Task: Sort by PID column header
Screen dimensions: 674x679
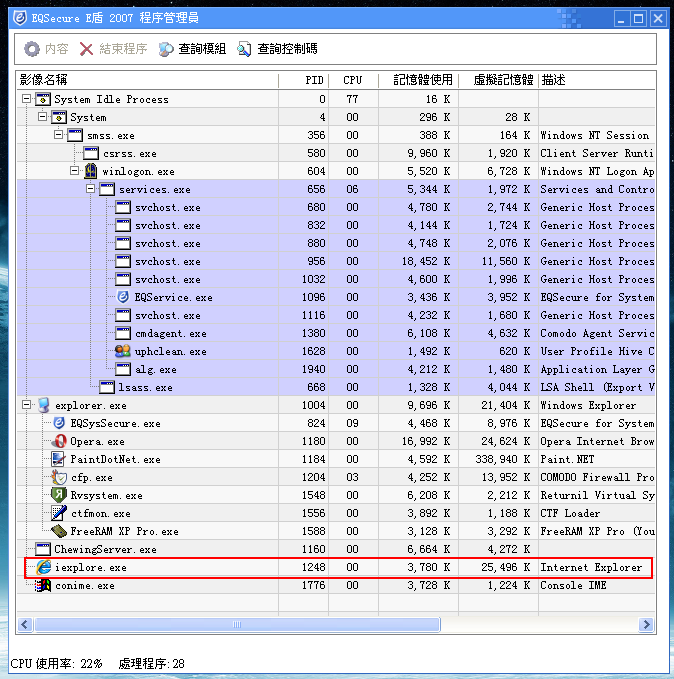Action: click(x=304, y=80)
